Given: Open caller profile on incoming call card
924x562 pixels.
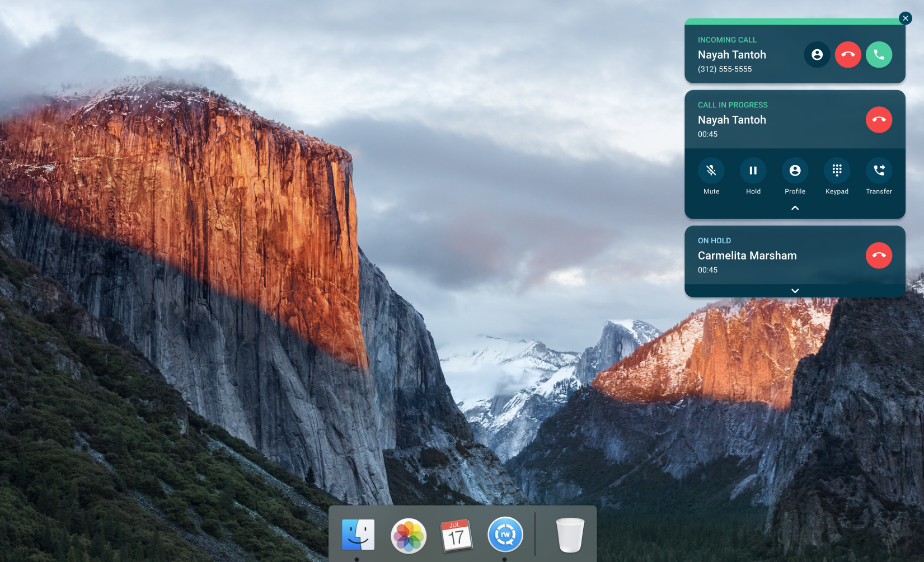Looking at the screenshot, I should pos(817,55).
